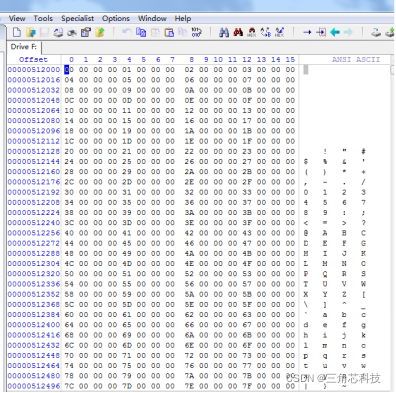396x393 pixels.
Task: Click the greyed Cut icon after Copy block
Action: point(155,32)
